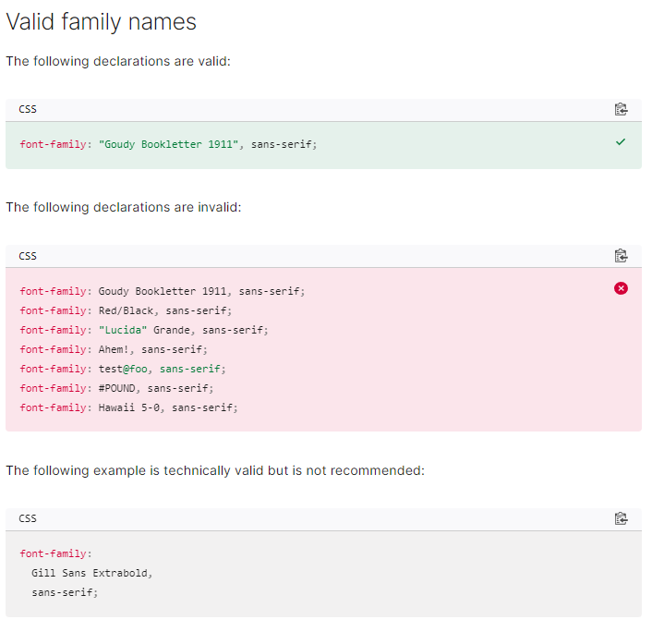Click the "Valid family names" heading
Viewport: 652px width, 644px height.
(x=101, y=22)
